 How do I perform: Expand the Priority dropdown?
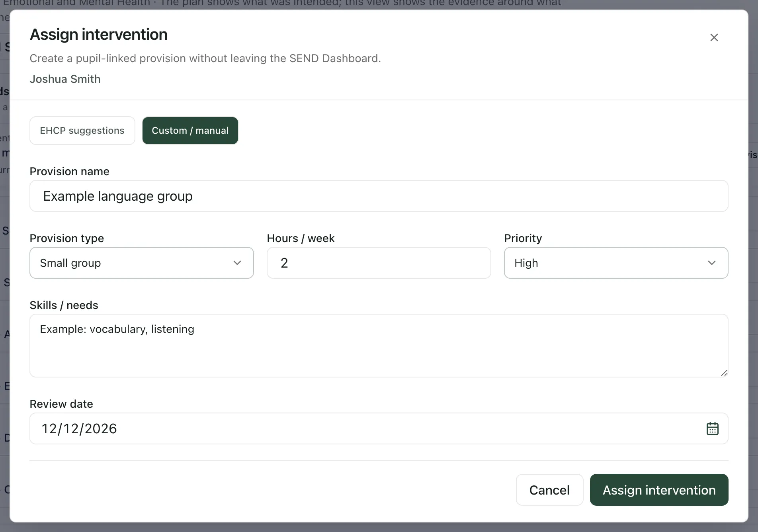616,263
